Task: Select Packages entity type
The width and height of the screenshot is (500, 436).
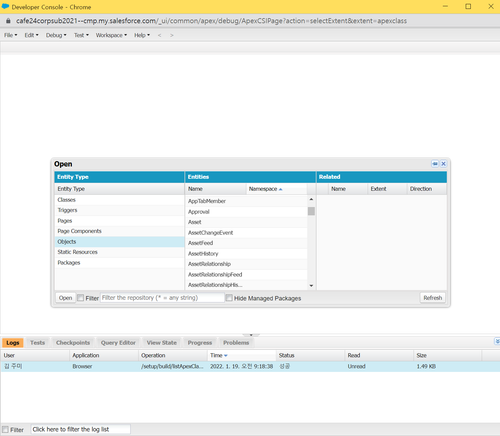Action: click(x=120, y=263)
